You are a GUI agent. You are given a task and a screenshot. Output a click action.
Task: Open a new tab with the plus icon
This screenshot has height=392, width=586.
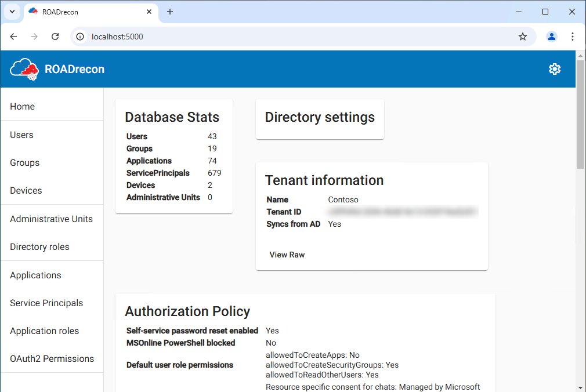169,12
